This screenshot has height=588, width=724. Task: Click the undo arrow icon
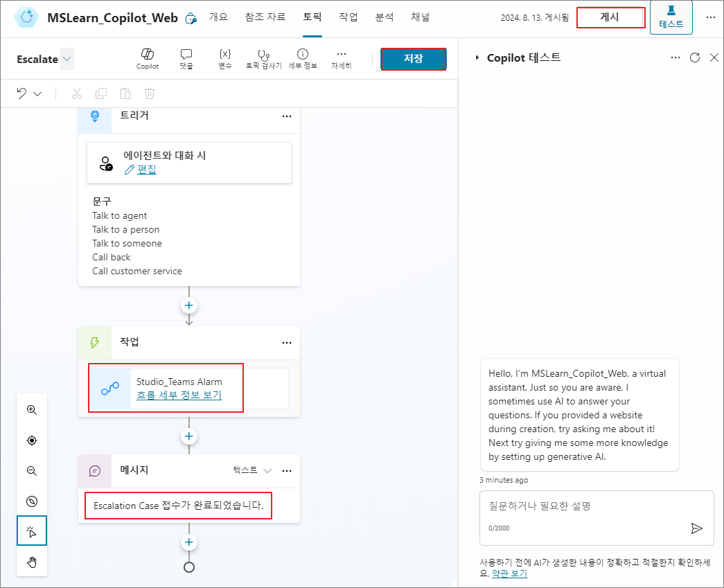click(21, 93)
